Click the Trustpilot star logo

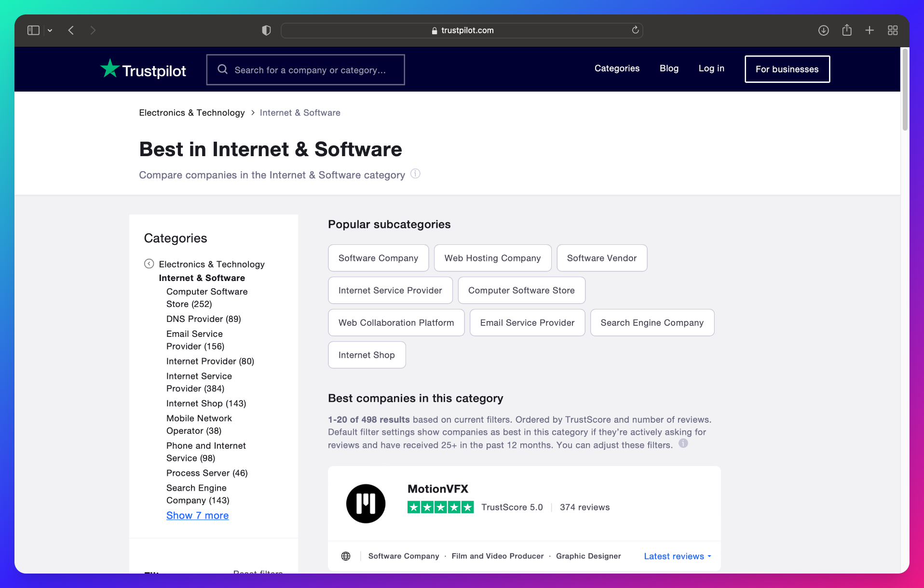coord(110,68)
